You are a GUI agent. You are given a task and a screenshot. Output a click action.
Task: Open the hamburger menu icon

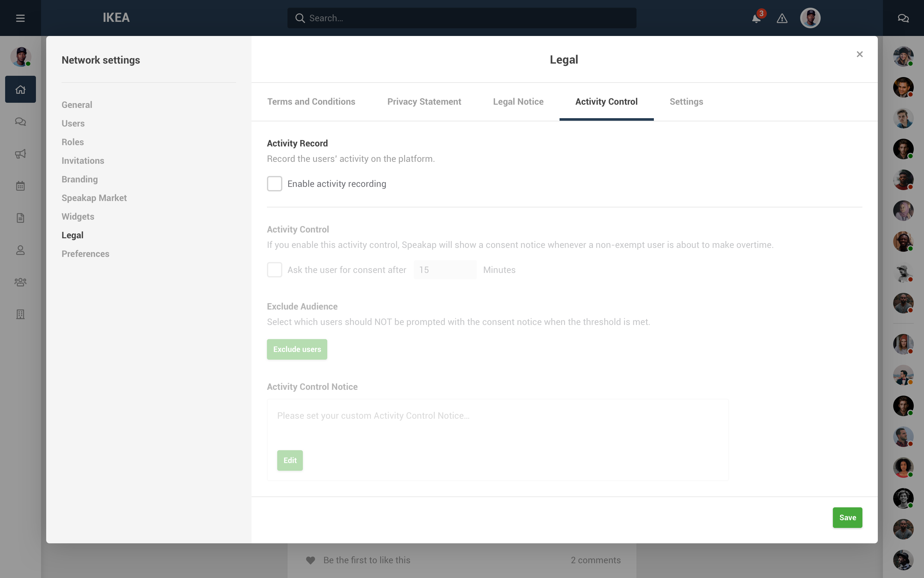20,18
